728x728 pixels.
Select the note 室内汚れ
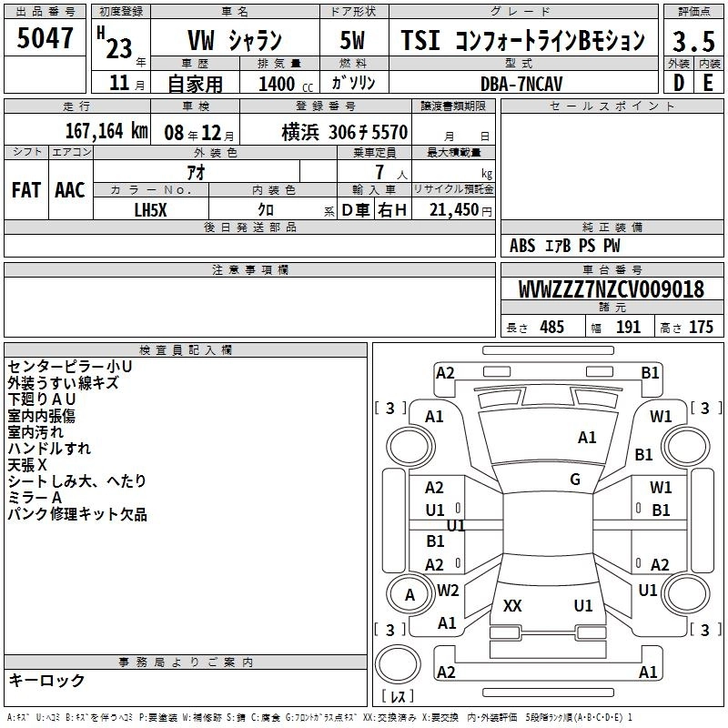click(35, 431)
